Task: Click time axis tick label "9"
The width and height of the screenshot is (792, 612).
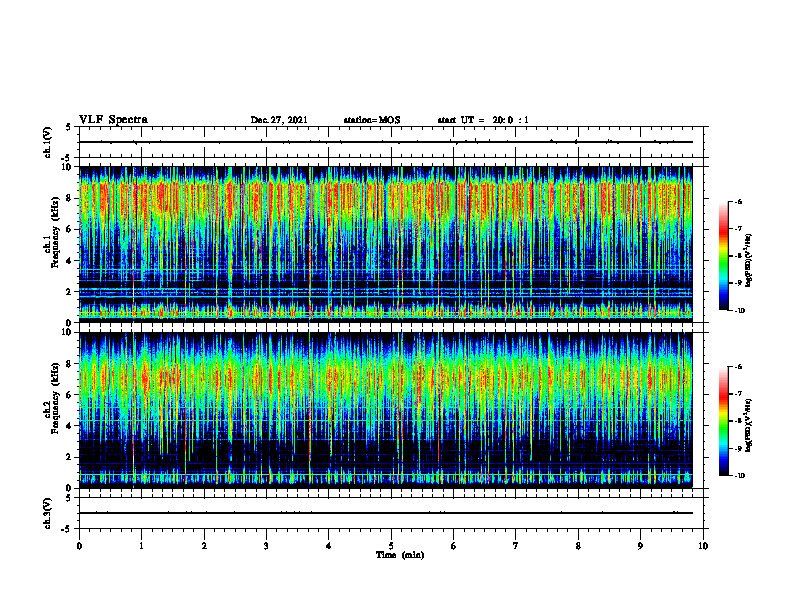Action: pyautogui.click(x=640, y=546)
